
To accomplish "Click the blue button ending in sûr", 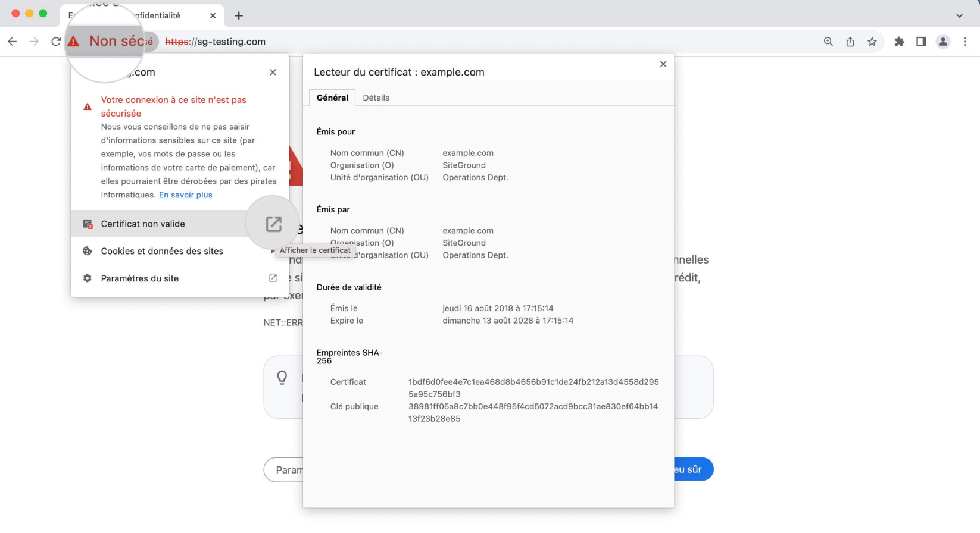I will pos(694,469).
